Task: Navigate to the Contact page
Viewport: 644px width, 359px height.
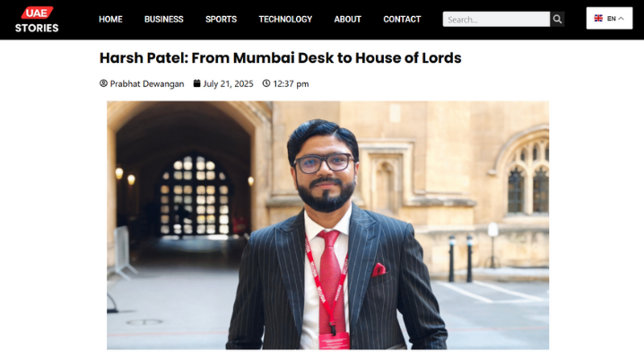Action: (x=402, y=20)
